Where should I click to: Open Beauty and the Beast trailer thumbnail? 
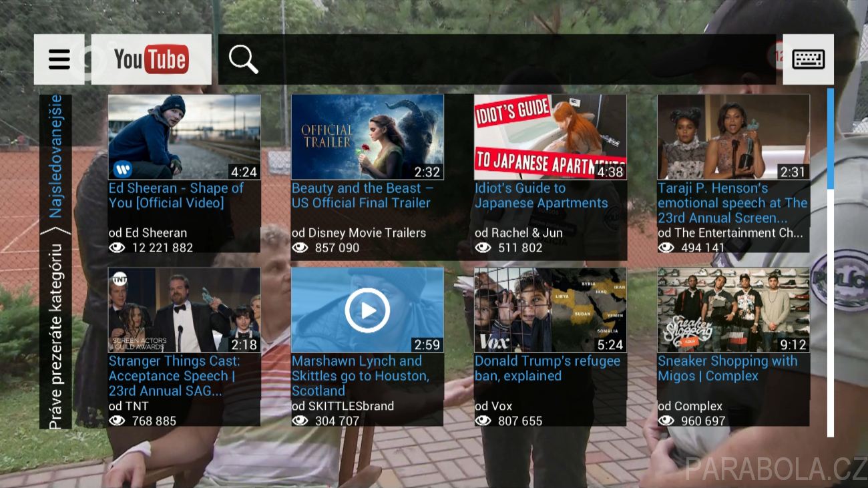click(367, 137)
